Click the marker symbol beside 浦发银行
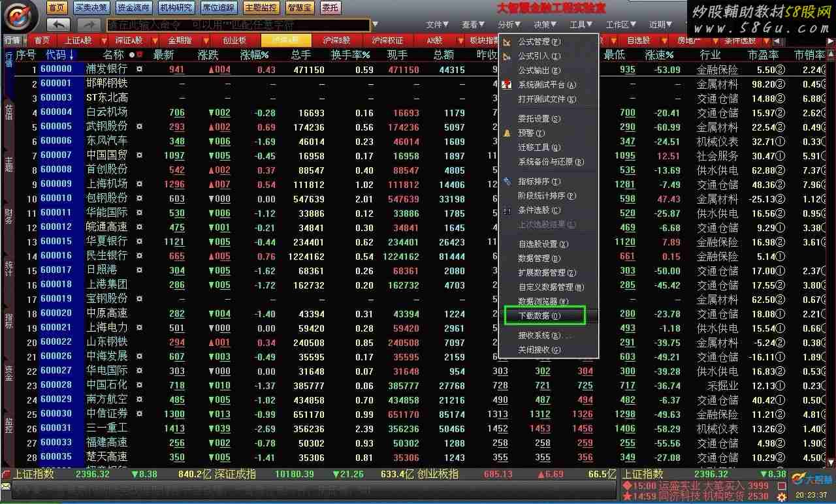 pyautogui.click(x=138, y=69)
